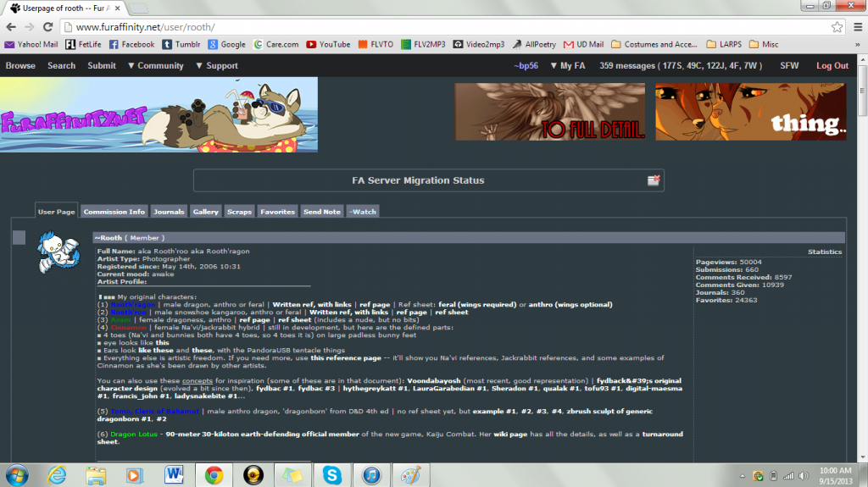
Task: Open the Windows Start button
Action: 17,475
